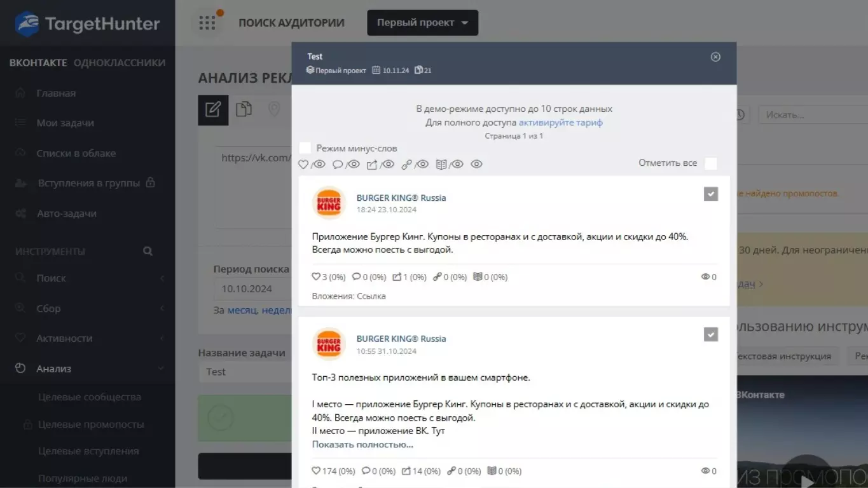The height and width of the screenshot is (488, 868).
Task: Select Целевые вступления under Анализ
Action: tap(88, 451)
